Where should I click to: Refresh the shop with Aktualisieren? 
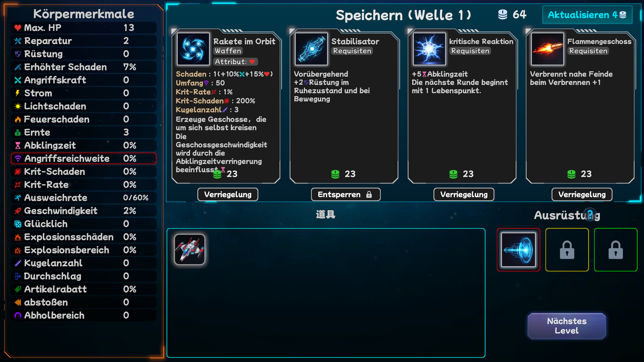pos(587,15)
